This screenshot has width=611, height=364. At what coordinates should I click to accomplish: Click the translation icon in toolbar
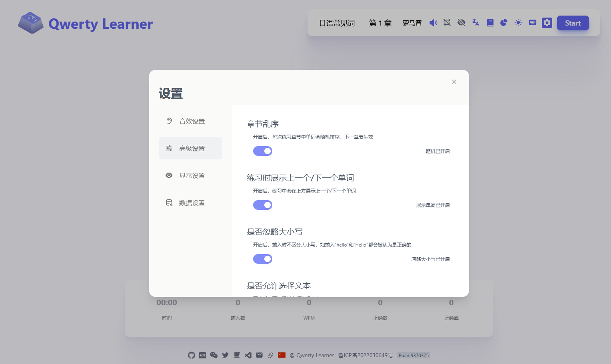[x=475, y=23]
